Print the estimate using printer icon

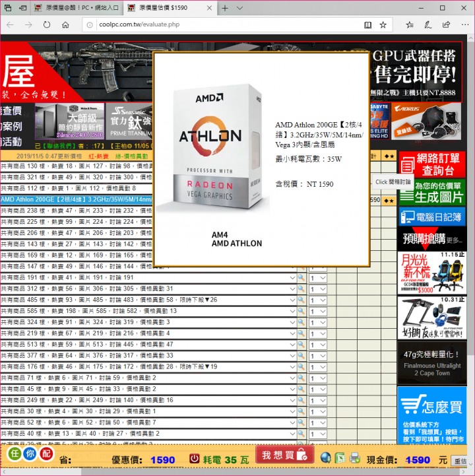click(x=354, y=458)
